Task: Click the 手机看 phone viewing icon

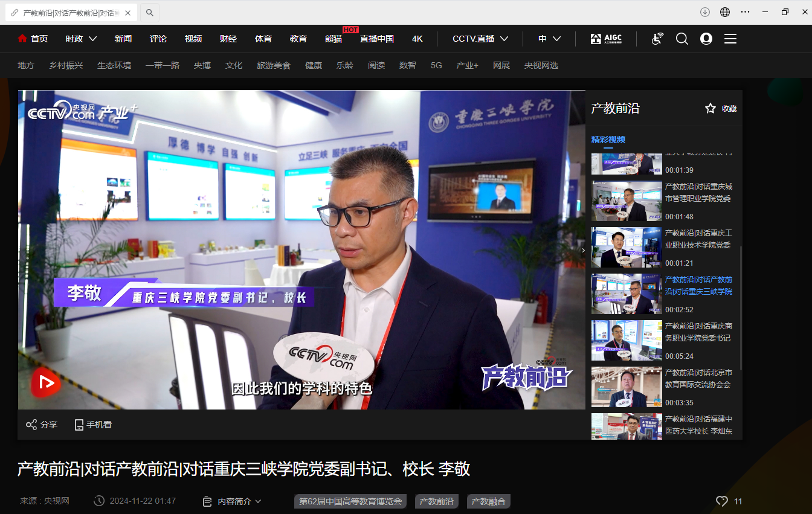Action: (x=79, y=425)
